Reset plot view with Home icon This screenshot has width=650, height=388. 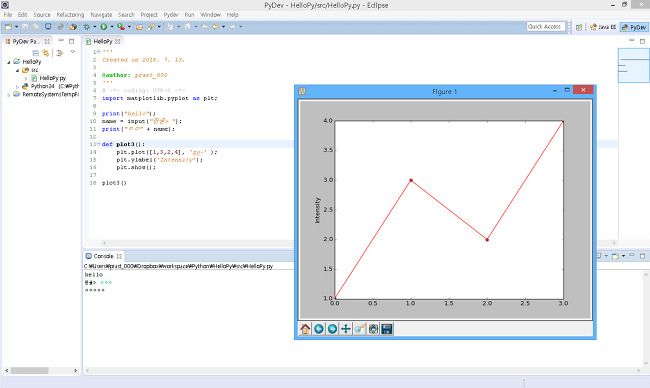[x=305, y=329]
